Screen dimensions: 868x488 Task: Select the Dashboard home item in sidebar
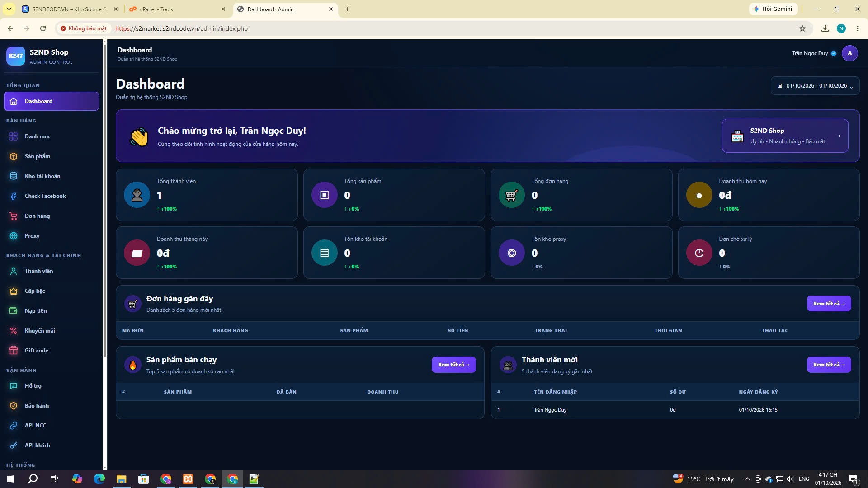point(51,101)
